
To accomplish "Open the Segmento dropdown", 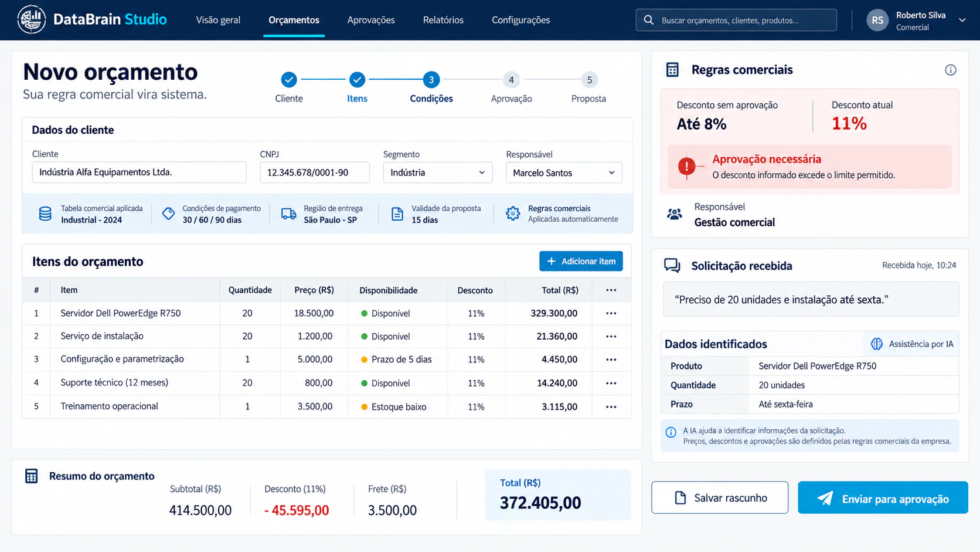I will [437, 172].
